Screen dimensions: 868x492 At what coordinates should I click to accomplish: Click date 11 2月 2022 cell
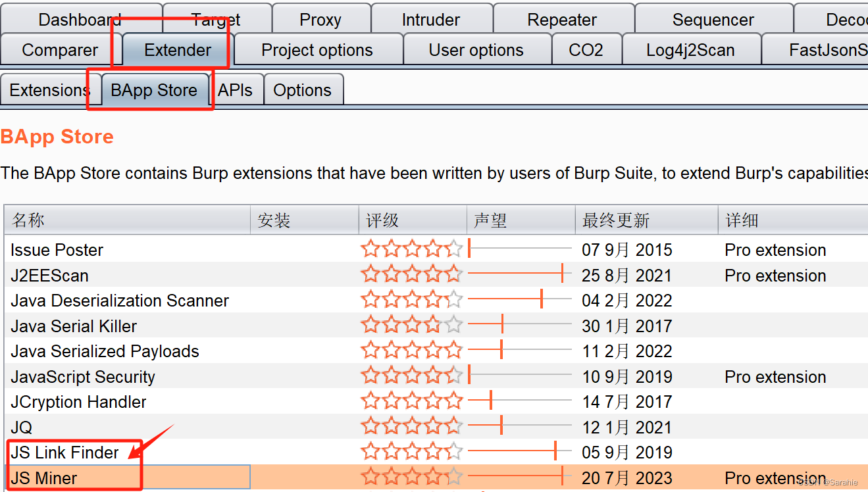[627, 351]
